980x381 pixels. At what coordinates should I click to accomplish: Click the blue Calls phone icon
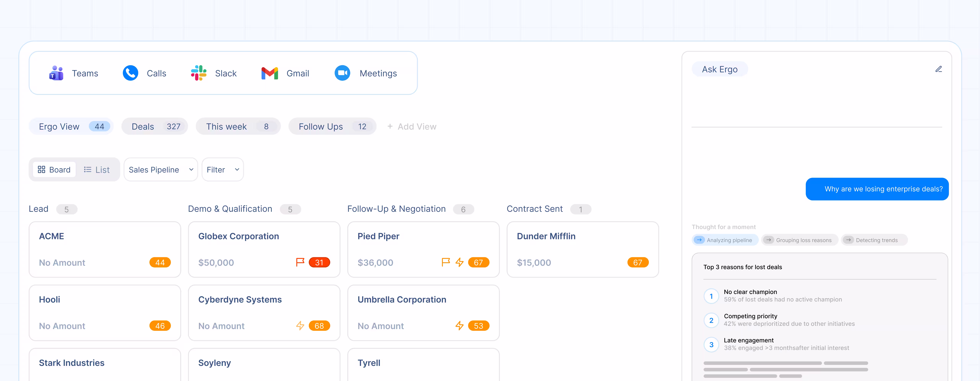[131, 73]
